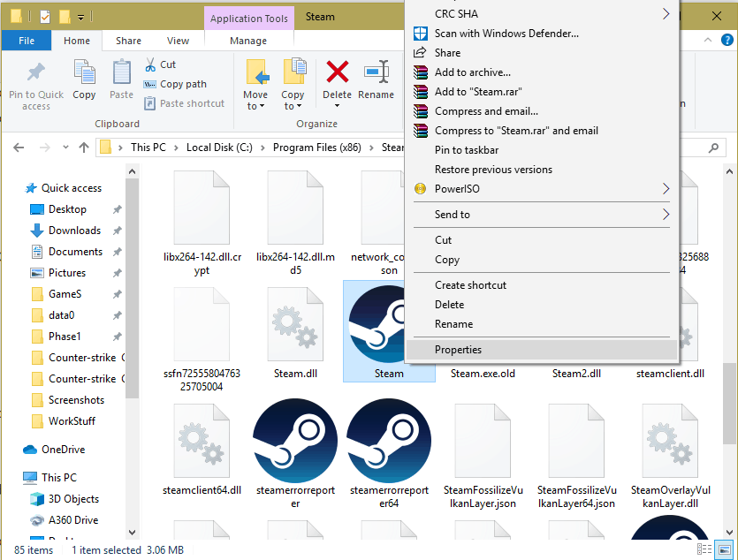
Task: Click Copy path in Clipboard group
Action: click(x=175, y=84)
